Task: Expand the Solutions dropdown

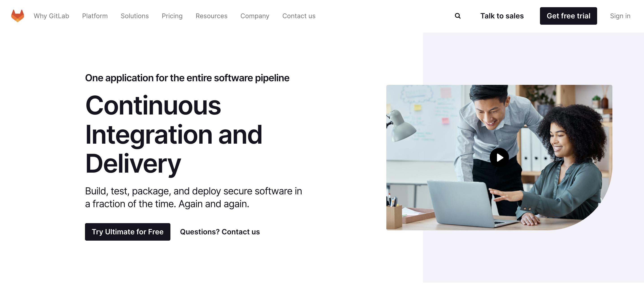Action: (x=135, y=16)
